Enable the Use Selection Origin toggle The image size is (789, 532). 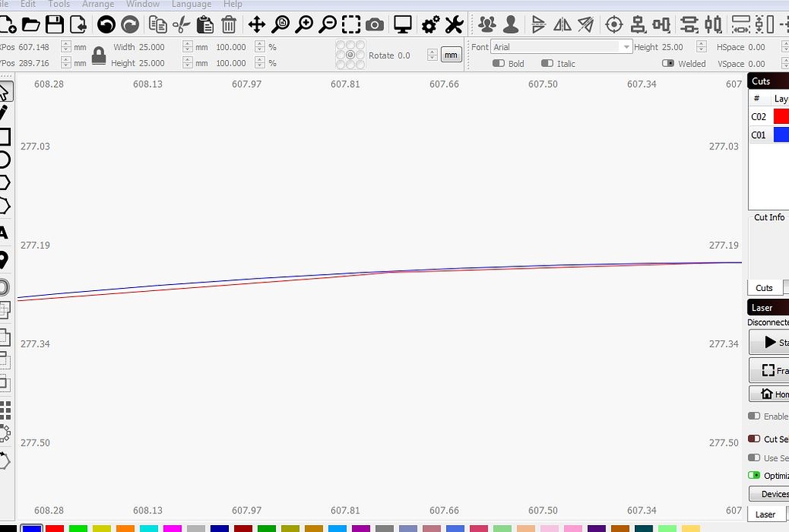pyautogui.click(x=754, y=458)
